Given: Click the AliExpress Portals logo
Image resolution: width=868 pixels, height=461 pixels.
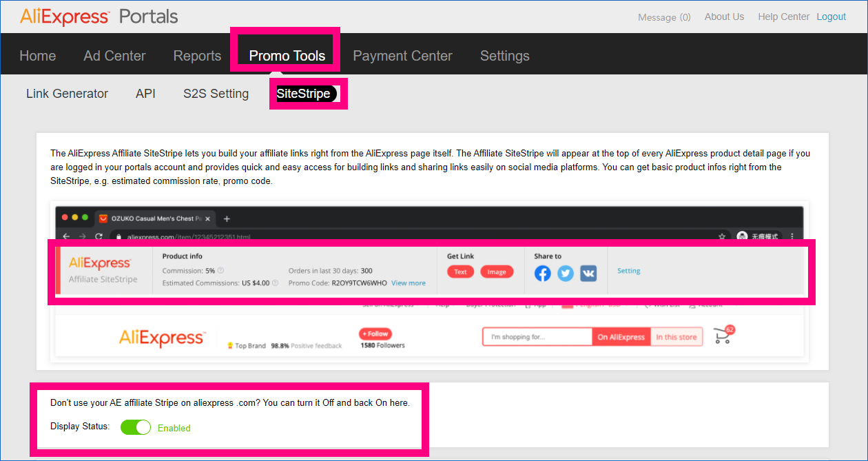Looking at the screenshot, I should click(x=99, y=17).
